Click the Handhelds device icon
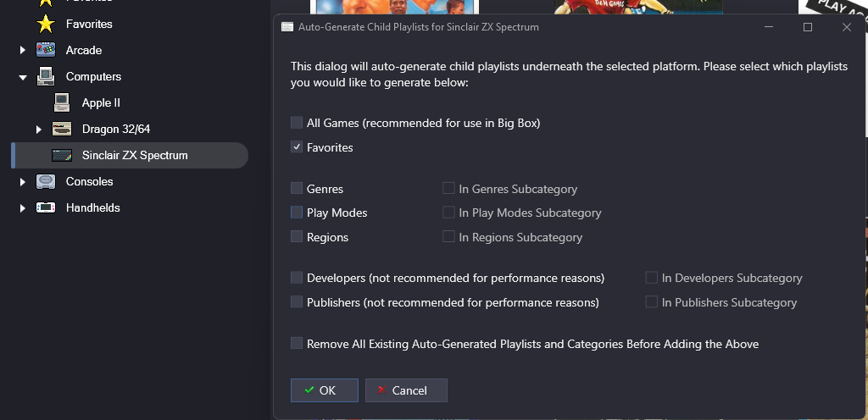 coord(46,207)
